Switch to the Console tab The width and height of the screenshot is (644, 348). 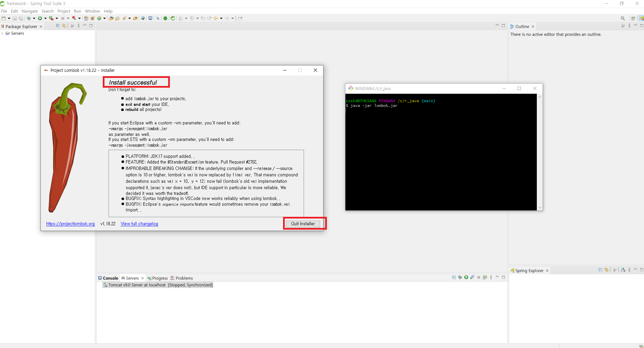(x=108, y=278)
